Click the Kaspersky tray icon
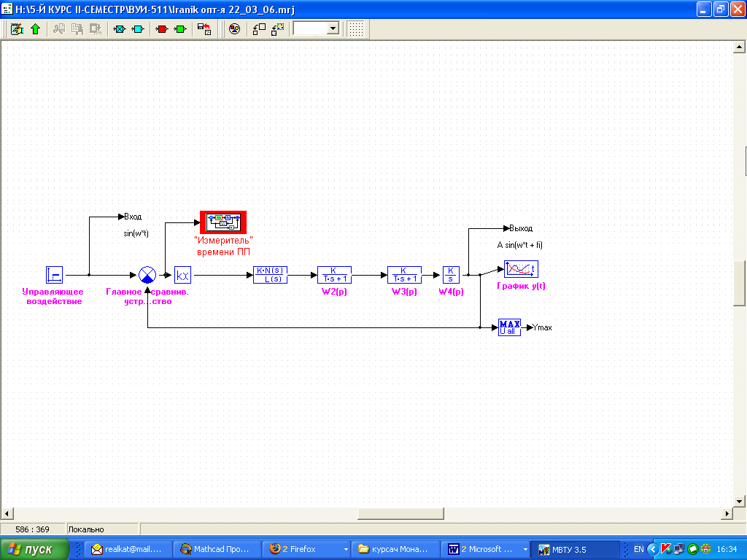747x560 pixels. [665, 550]
